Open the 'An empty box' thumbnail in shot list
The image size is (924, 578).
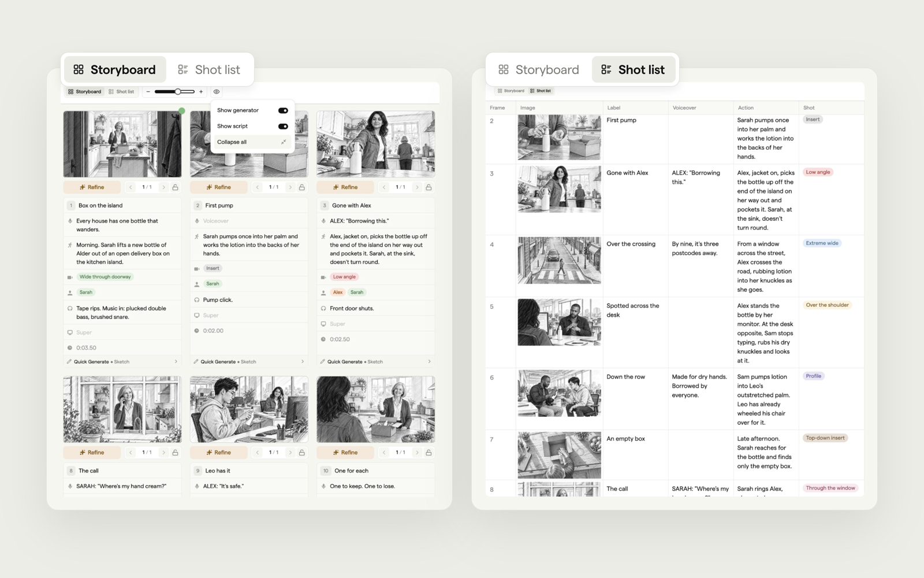pyautogui.click(x=559, y=455)
